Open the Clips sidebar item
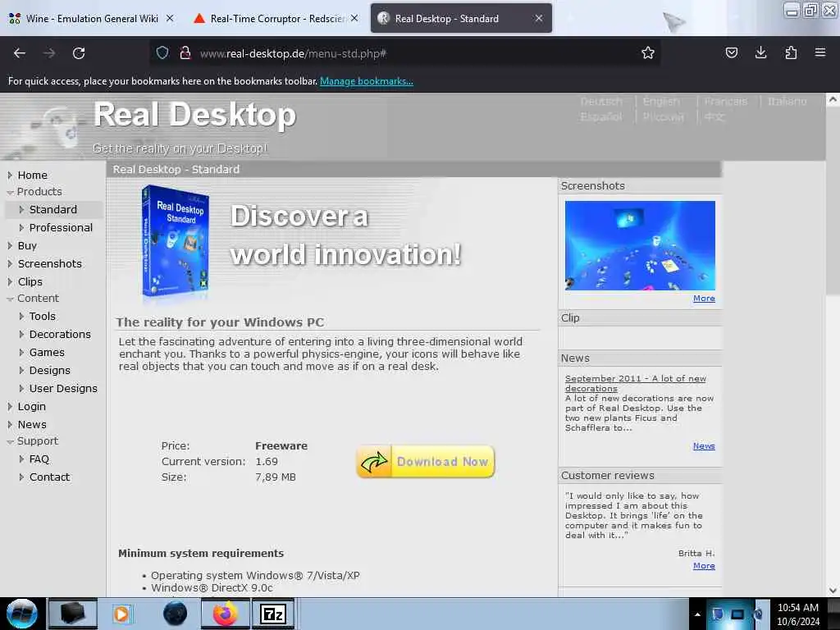The height and width of the screenshot is (630, 840). (x=30, y=281)
